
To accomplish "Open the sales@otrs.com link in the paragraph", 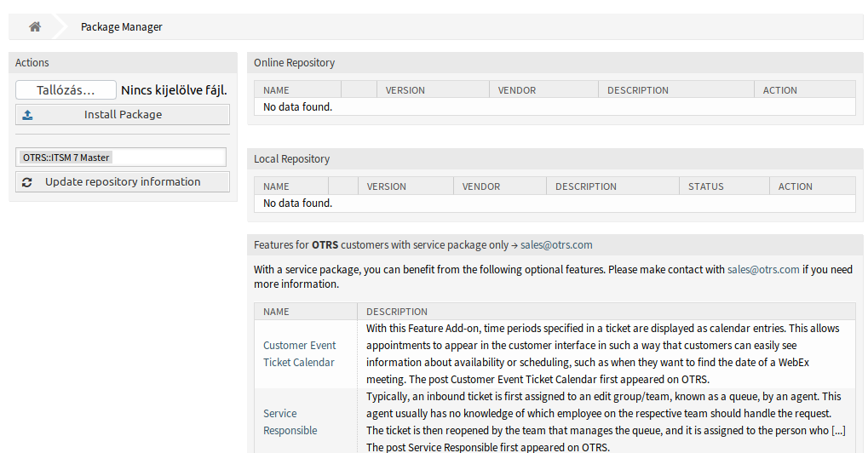I will (x=763, y=269).
